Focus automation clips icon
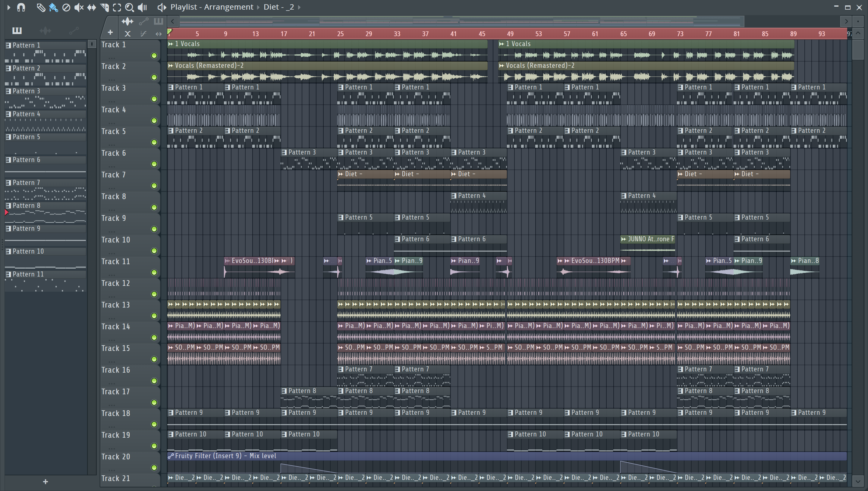The height and width of the screenshot is (491, 868). coord(144,22)
